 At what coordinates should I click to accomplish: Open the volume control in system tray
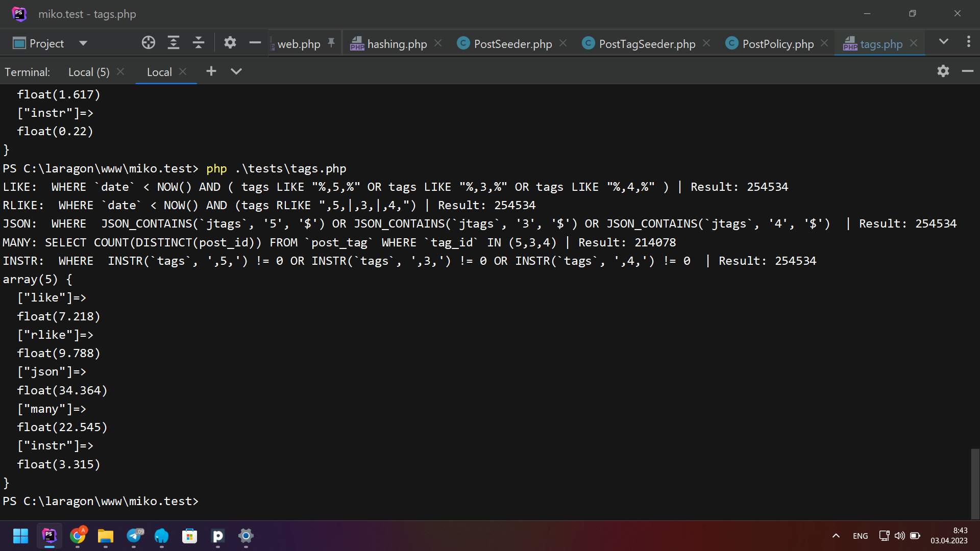[899, 536]
